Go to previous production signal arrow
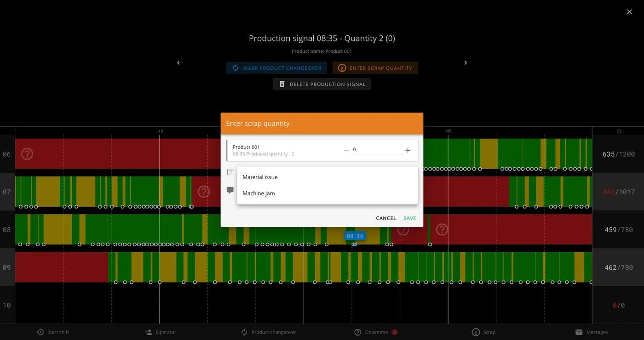This screenshot has height=340, width=644. [x=178, y=63]
